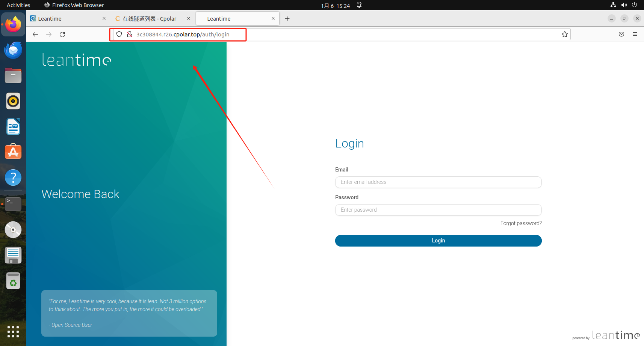
Task: Open Forgot password link
Action: pyautogui.click(x=521, y=223)
